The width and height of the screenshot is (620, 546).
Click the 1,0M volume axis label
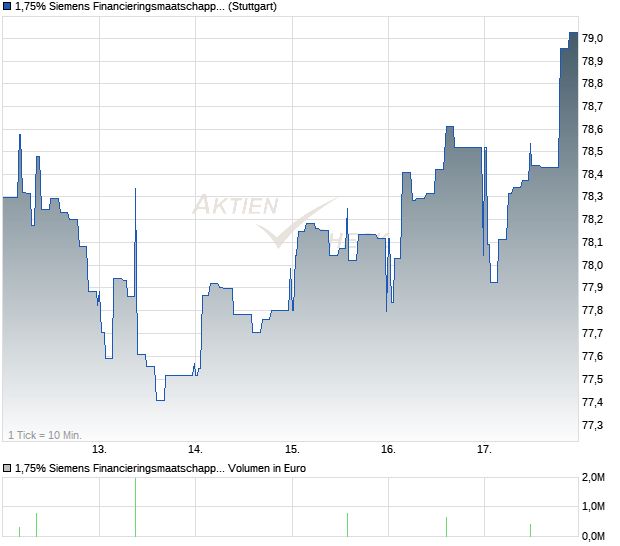tap(593, 508)
